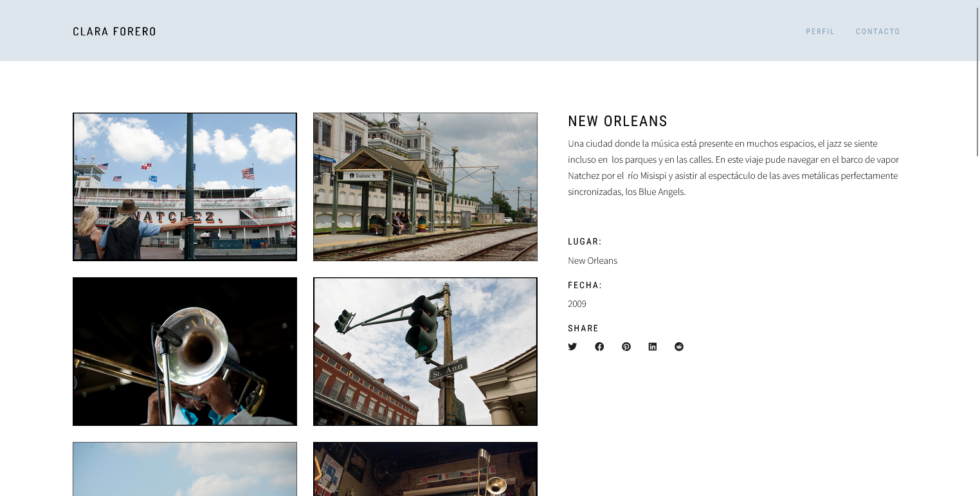Viewport: 980px width, 496px height.
Task: Click the Facebook share icon
Action: click(599, 347)
